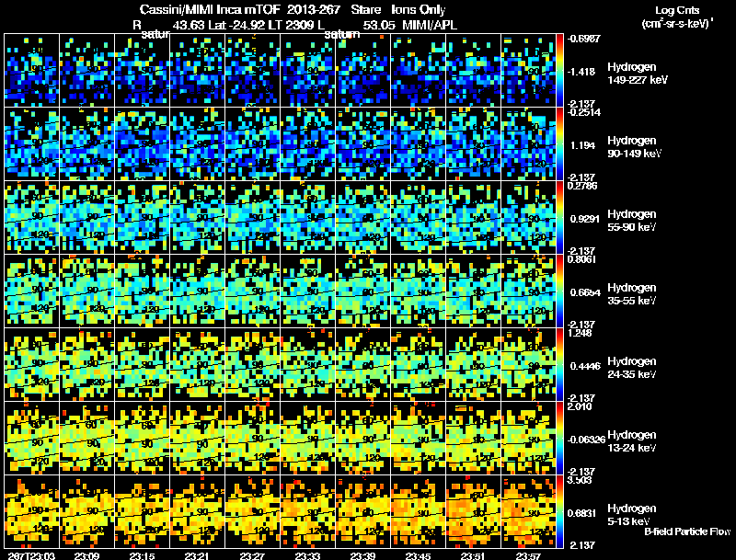Click the 267T23:03 time axis label
The height and width of the screenshot is (560, 736).
(x=31, y=555)
